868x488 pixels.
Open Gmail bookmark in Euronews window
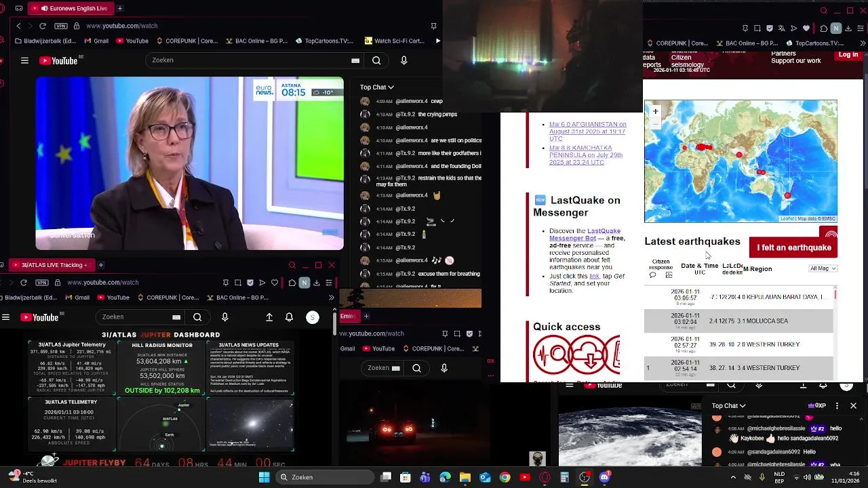coord(96,41)
